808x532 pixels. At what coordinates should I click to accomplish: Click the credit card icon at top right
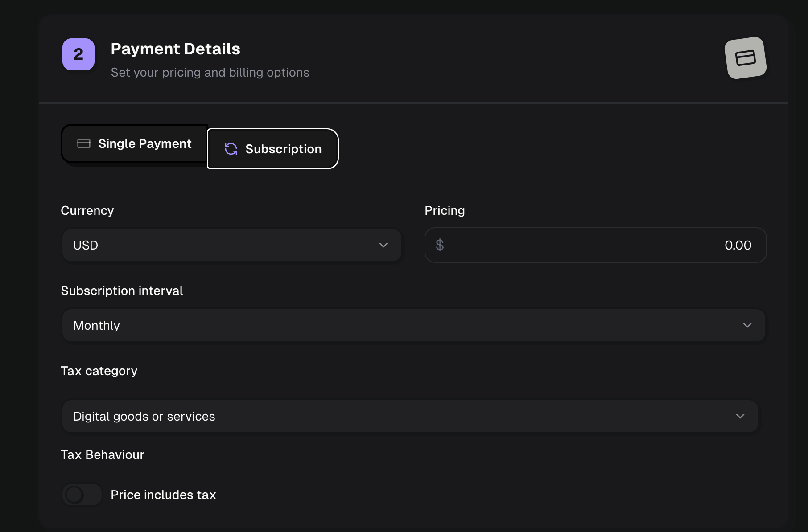pos(746,57)
